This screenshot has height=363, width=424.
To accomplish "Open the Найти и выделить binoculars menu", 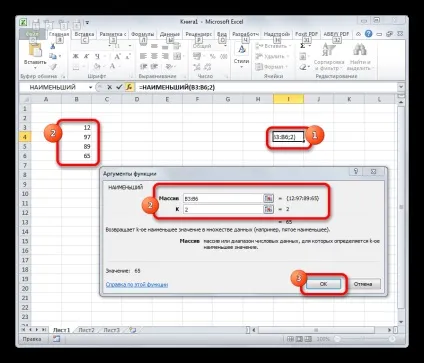I will click(x=360, y=57).
